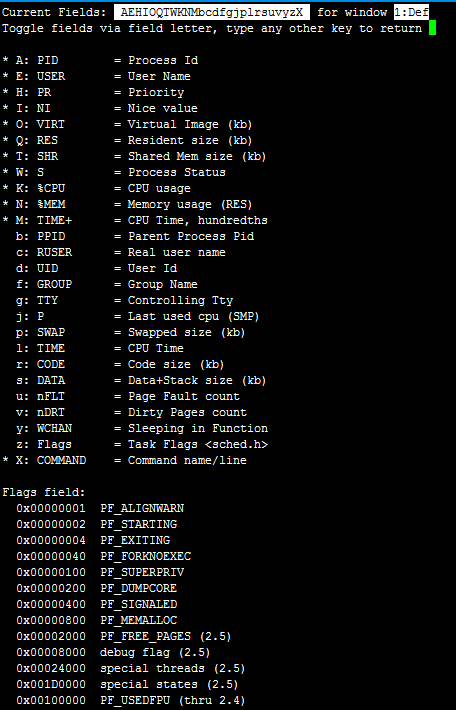
Task: Click the asterisk beside K: %CPU
Action: pos(5,189)
